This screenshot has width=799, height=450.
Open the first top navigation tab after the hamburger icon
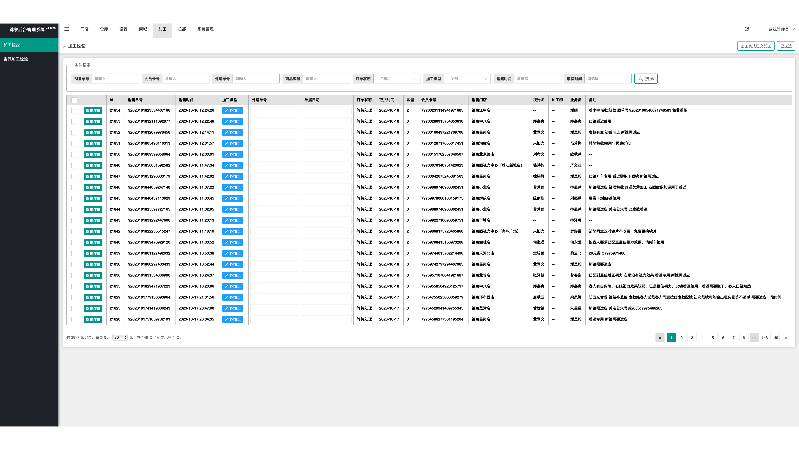85,29
